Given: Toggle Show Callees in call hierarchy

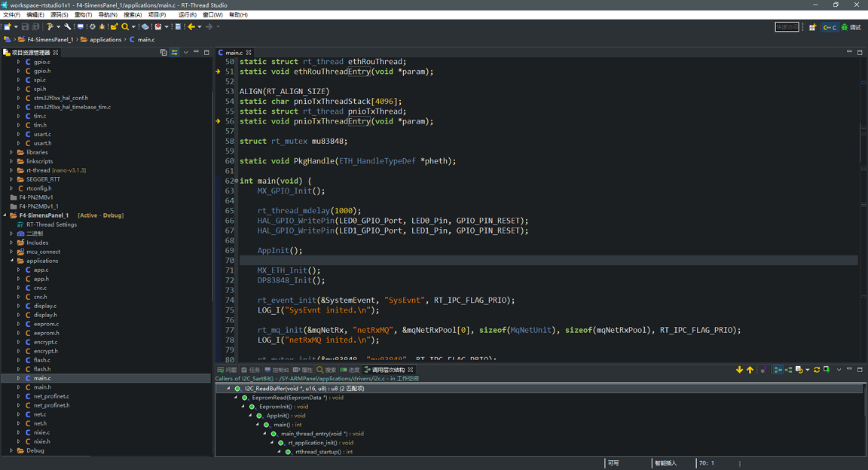Looking at the screenshot, I should (x=789, y=370).
